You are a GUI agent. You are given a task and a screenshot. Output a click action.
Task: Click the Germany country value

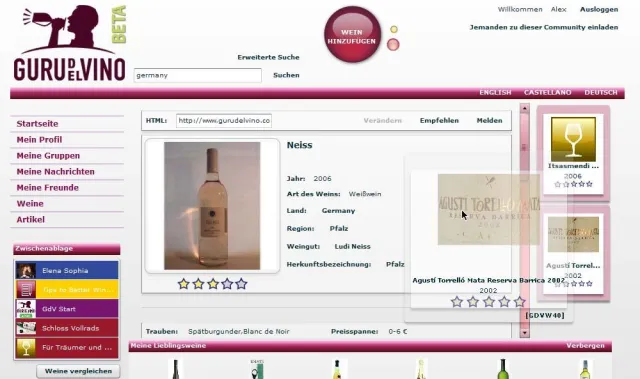[338, 211]
